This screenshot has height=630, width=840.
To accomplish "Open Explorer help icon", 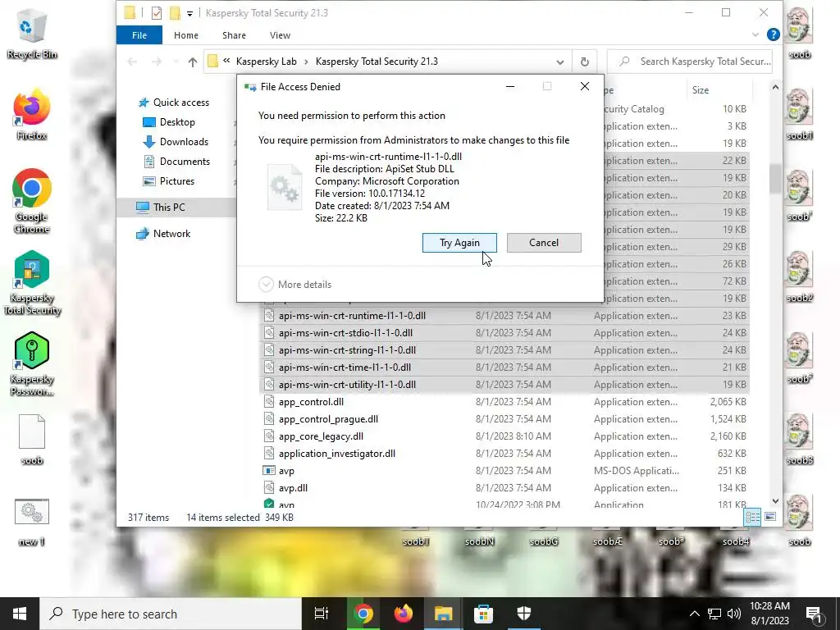I will click(x=773, y=34).
